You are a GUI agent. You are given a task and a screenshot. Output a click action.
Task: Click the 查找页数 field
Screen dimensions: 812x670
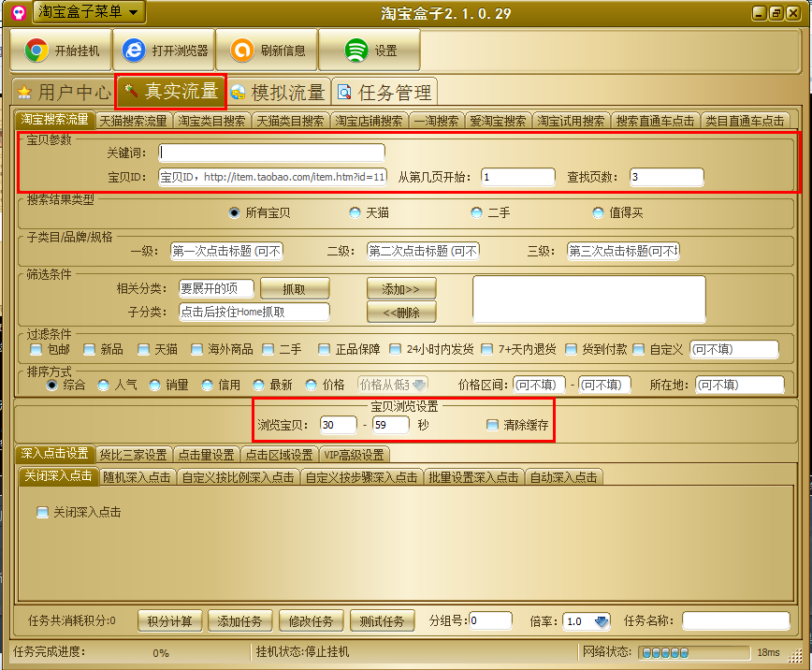[x=666, y=177]
